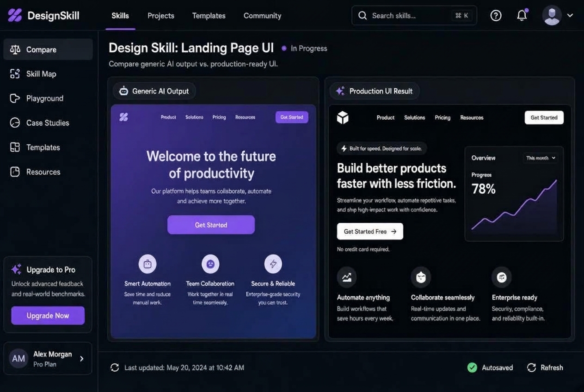
Task: Switch to the Skills tab
Action: coord(120,16)
